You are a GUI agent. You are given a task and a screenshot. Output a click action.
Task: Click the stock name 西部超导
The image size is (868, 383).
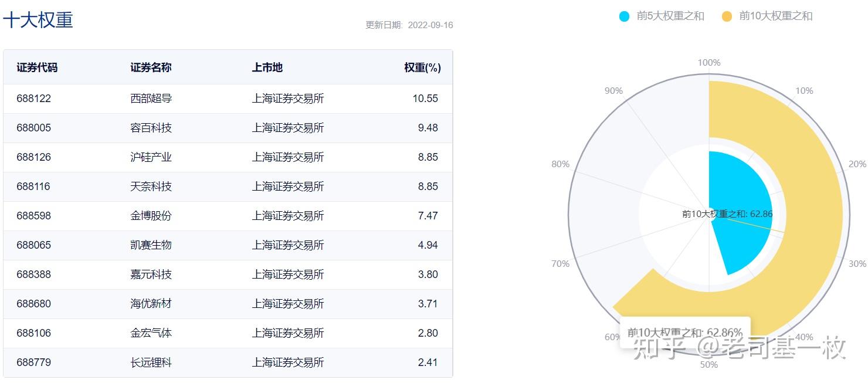151,99
